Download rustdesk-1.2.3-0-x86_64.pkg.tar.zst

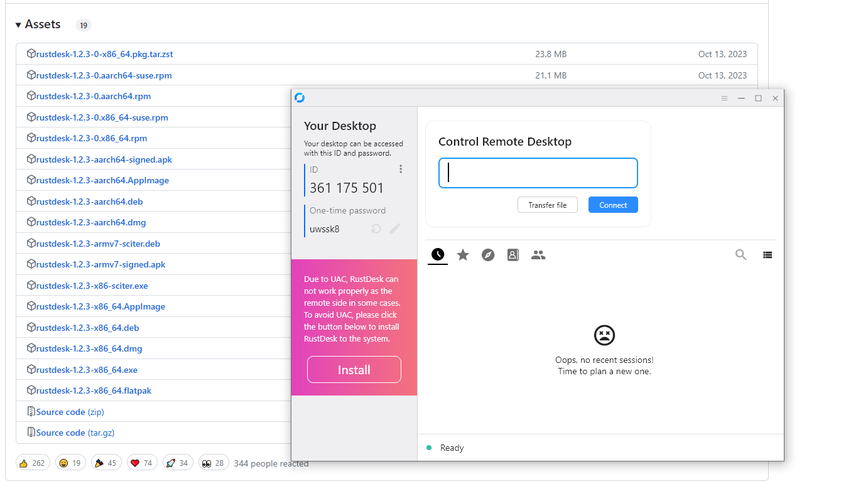pyautogui.click(x=104, y=54)
